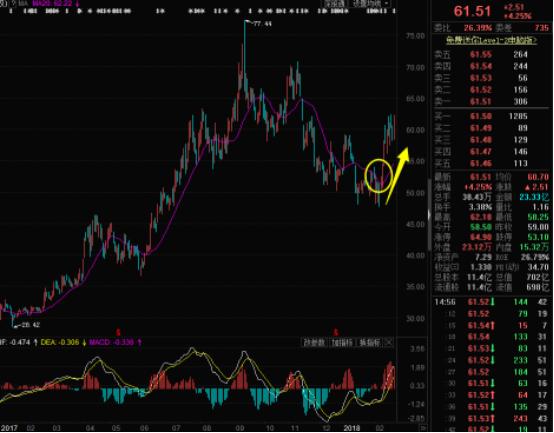Click the 77.44 highest price marker
554x433 pixels.
259,24
